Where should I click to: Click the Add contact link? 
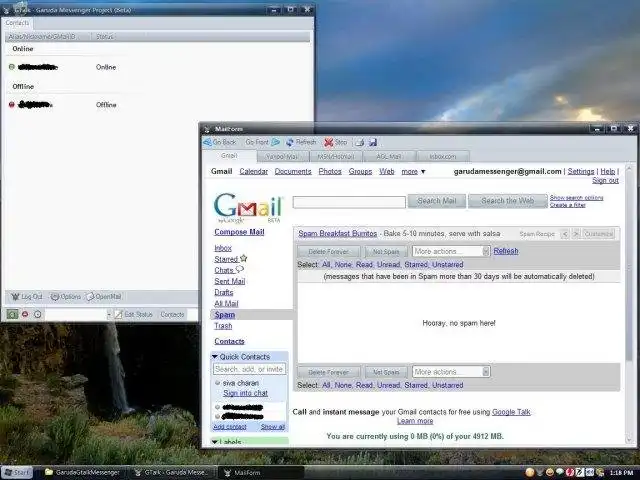pos(230,427)
